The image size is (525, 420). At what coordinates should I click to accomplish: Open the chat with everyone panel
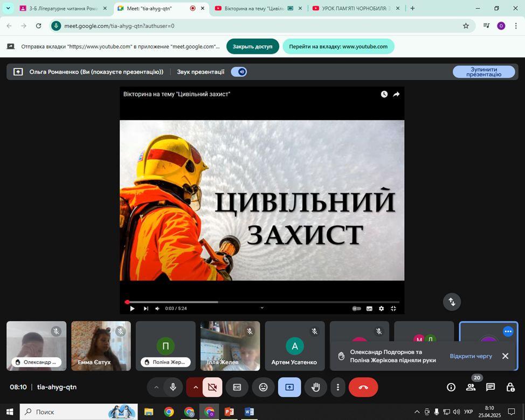coord(491,387)
